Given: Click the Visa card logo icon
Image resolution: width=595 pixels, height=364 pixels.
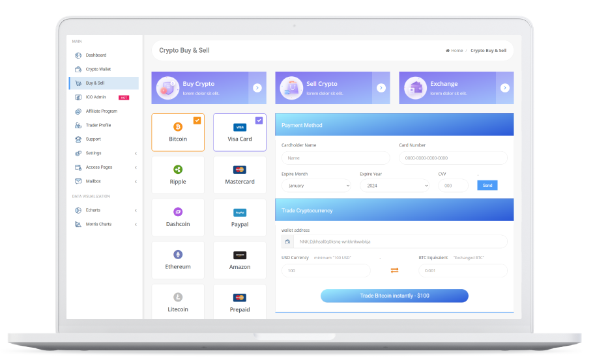Looking at the screenshot, I should click(240, 128).
